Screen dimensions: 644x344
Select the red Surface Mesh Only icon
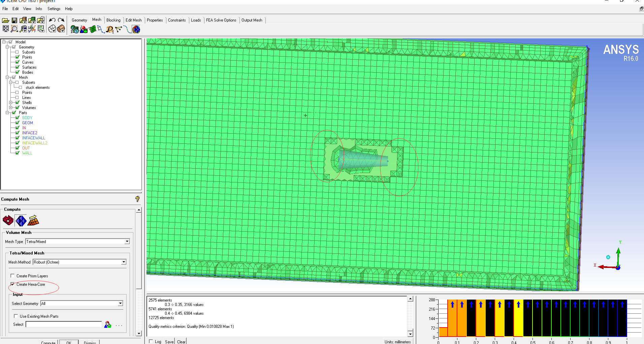point(8,220)
